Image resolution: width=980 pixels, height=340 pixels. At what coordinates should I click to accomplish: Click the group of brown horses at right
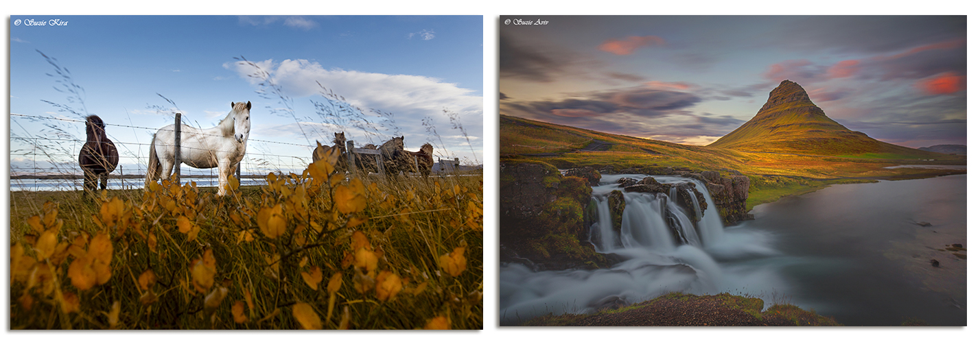tap(384, 156)
